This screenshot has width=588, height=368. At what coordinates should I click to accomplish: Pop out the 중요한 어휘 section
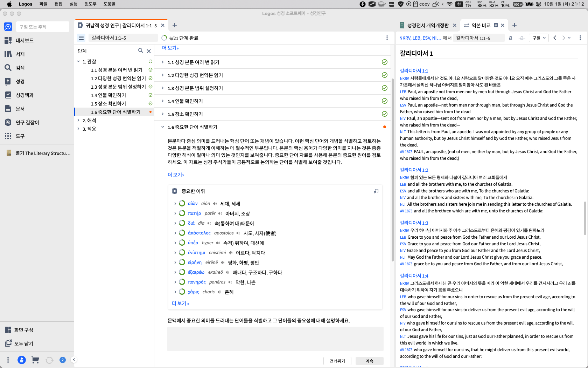pyautogui.click(x=376, y=191)
